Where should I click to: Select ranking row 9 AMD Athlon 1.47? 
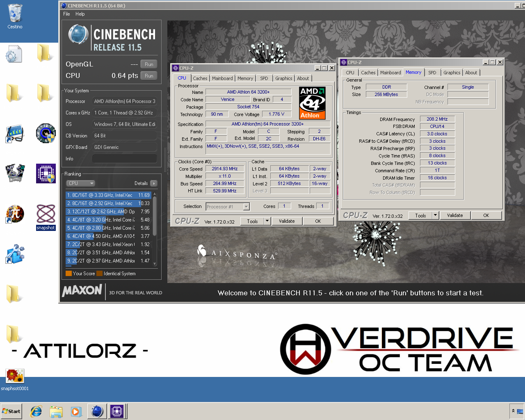click(x=108, y=261)
